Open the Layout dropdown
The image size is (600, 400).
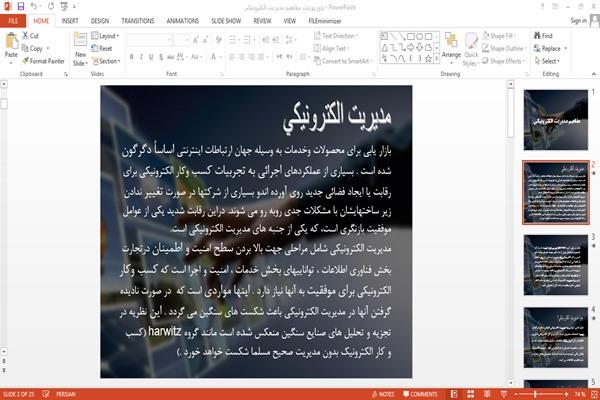pyautogui.click(x=105, y=36)
